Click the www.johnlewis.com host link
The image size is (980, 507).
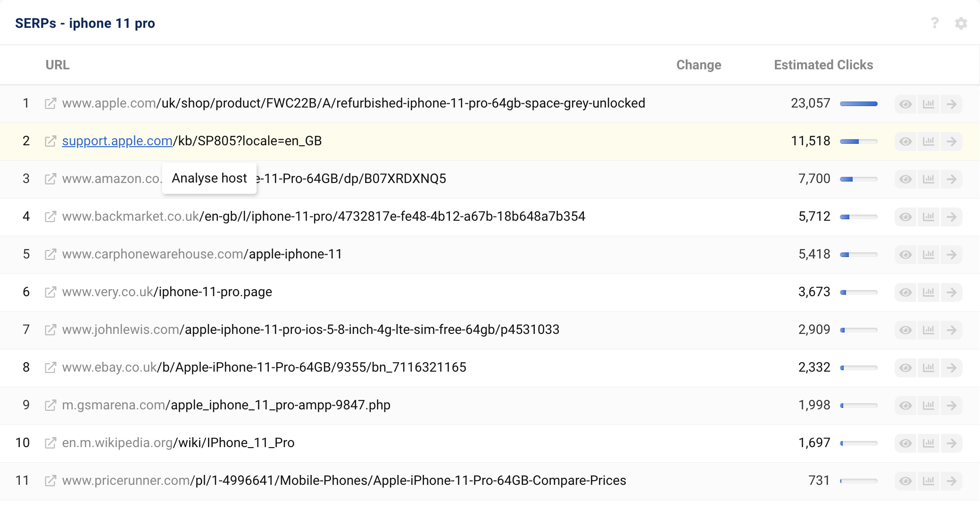pyautogui.click(x=121, y=330)
